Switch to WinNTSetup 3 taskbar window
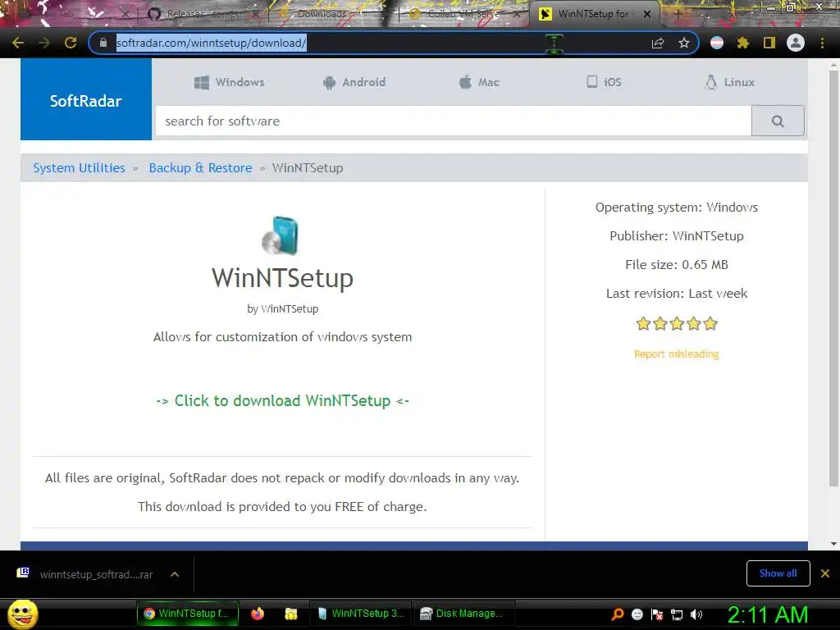 coord(361,614)
